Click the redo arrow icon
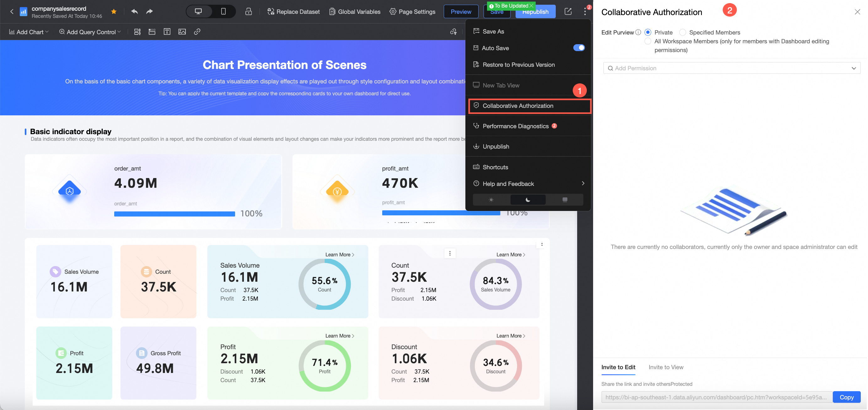868x410 pixels. click(x=149, y=12)
